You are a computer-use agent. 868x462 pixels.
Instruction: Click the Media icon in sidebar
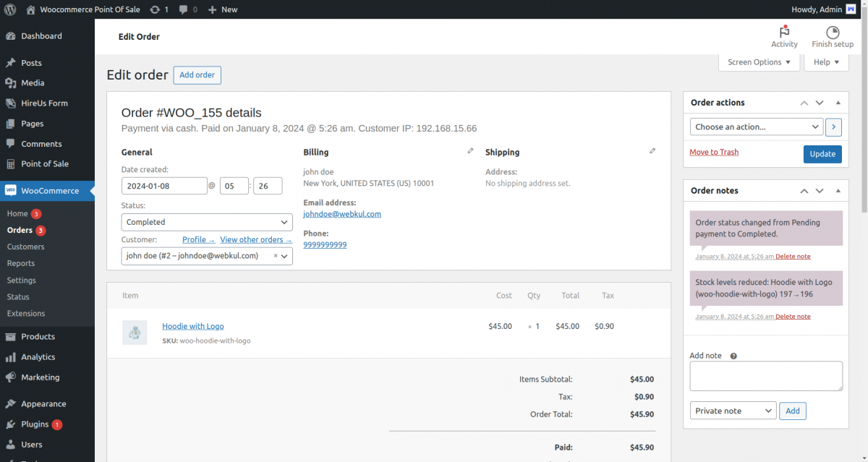pos(11,83)
